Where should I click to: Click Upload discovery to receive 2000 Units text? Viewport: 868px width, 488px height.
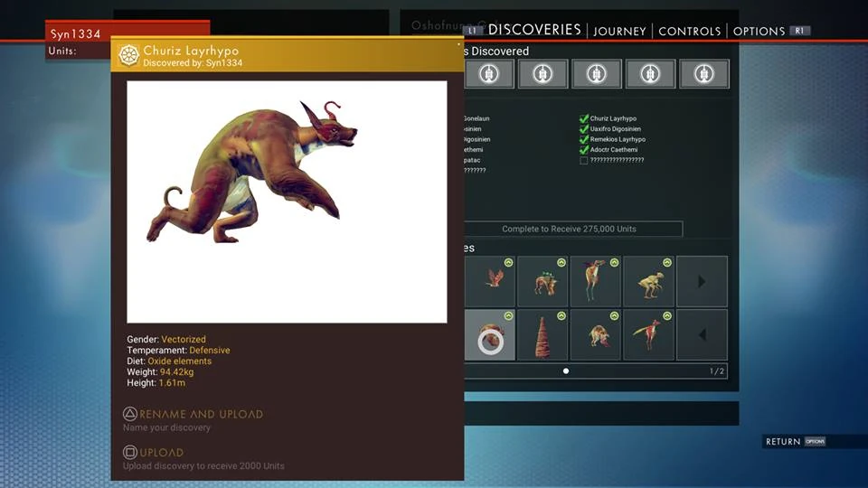click(x=203, y=466)
